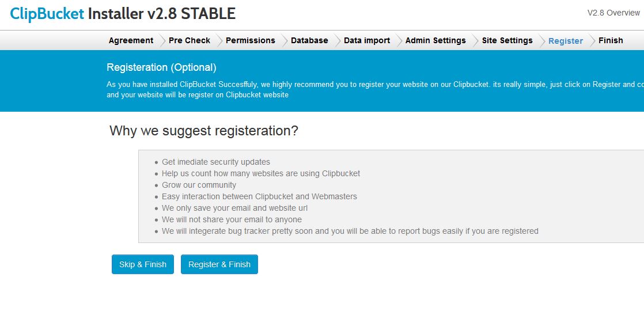
Task: Click the Registeration (Optional) banner heading
Action: (161, 67)
